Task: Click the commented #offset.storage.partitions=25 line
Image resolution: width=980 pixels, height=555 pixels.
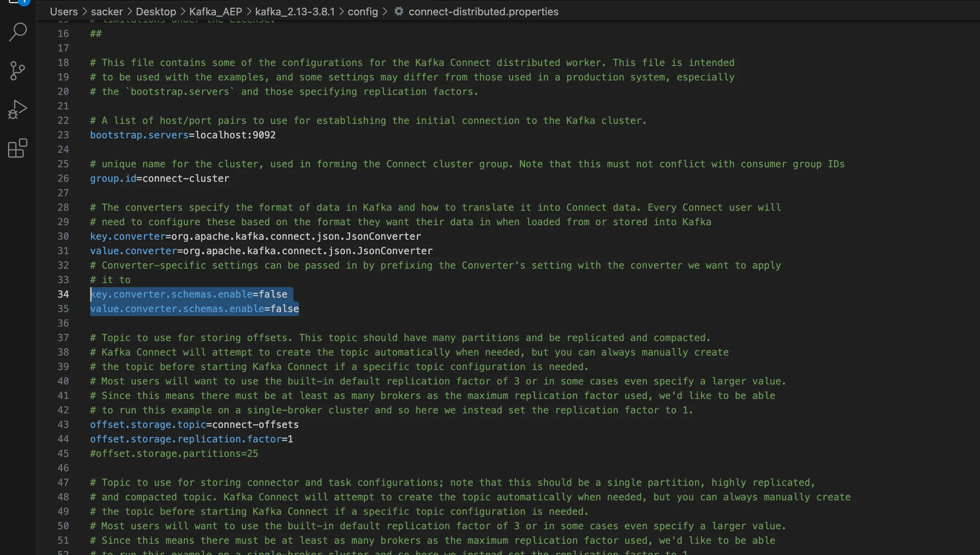Action: [174, 454]
